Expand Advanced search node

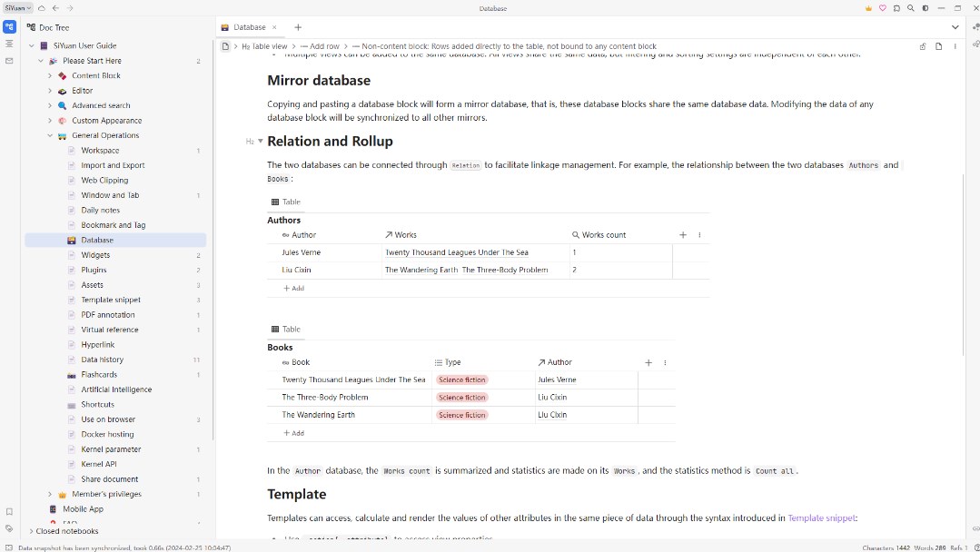click(x=50, y=105)
